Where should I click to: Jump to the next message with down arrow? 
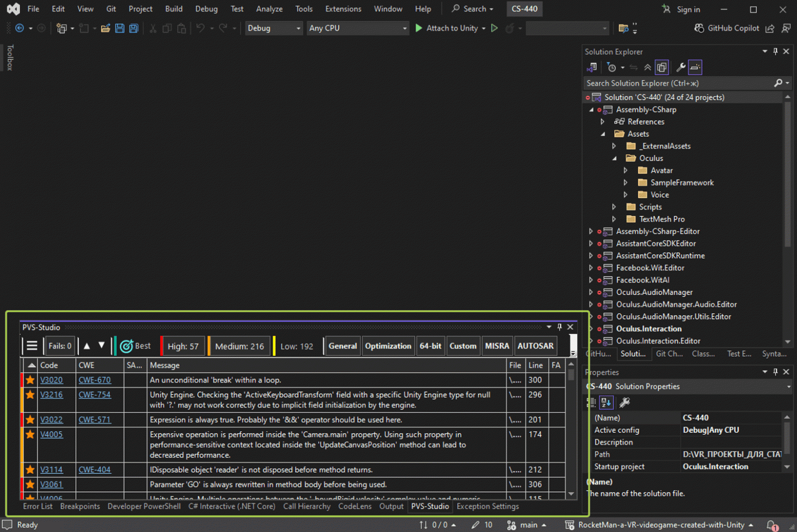click(102, 346)
